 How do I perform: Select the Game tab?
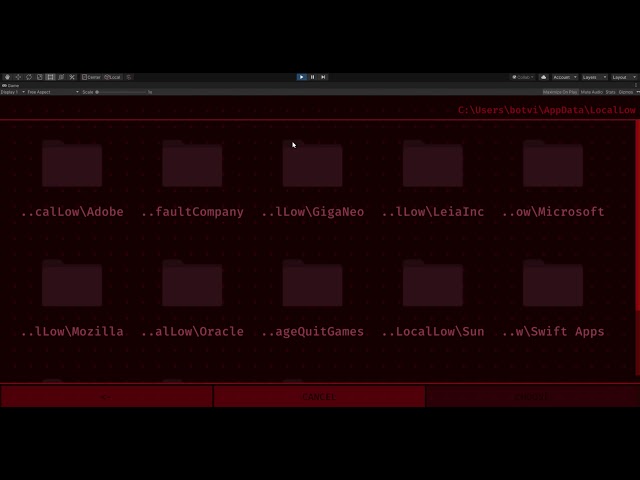[11, 86]
